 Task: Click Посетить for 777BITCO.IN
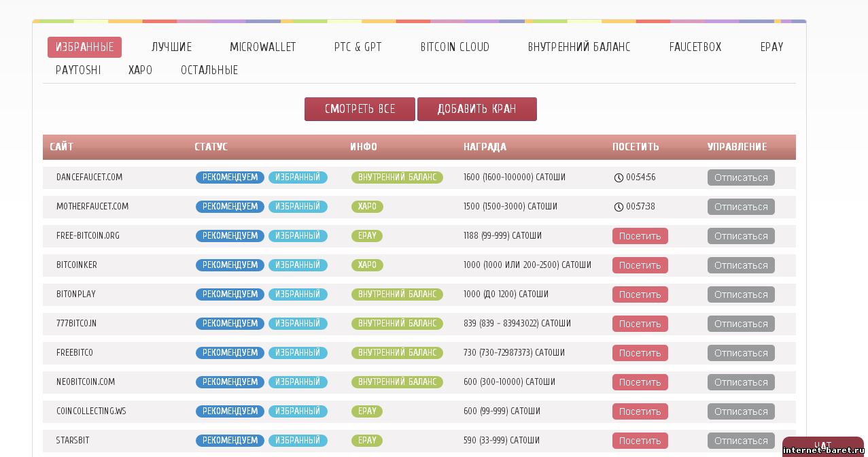pos(640,324)
